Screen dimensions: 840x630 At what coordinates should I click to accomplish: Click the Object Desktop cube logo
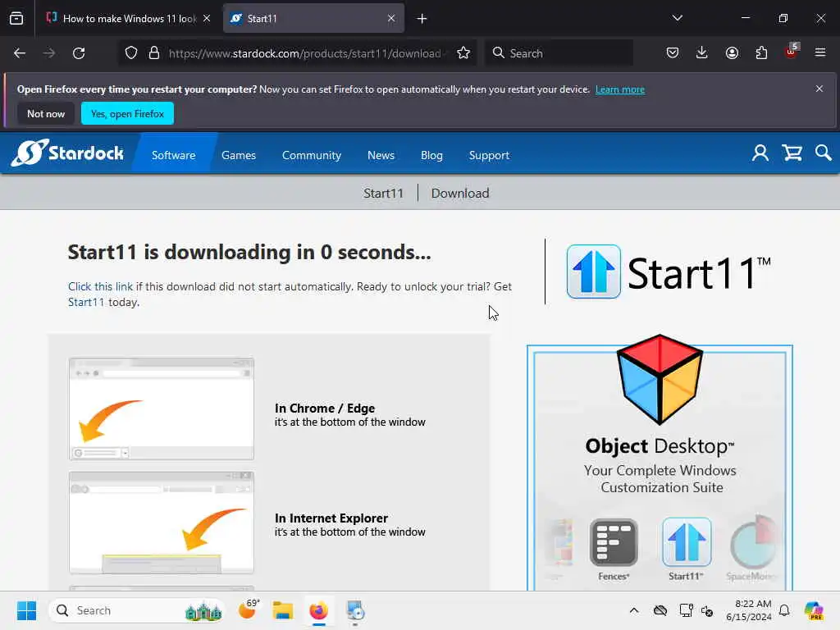[x=660, y=379]
